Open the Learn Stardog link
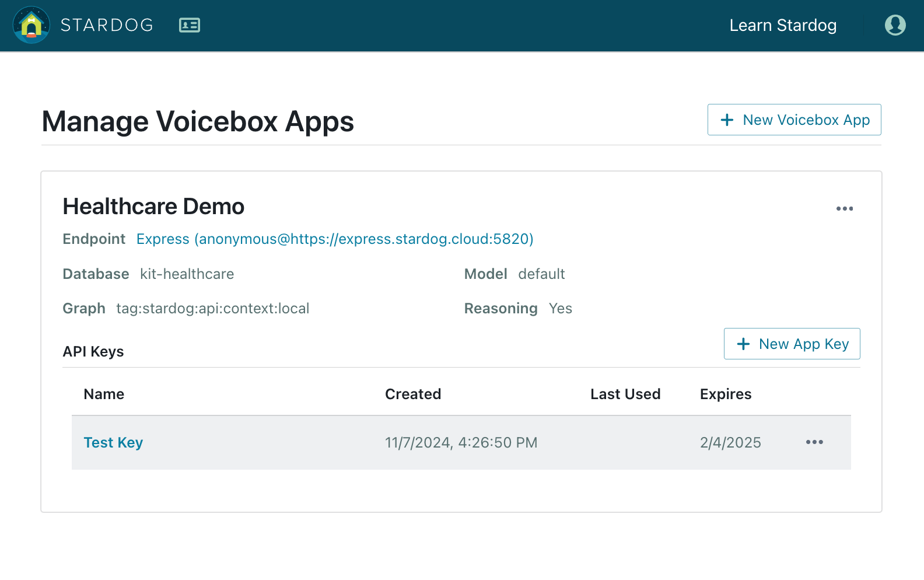The height and width of the screenshot is (580, 924). 783,25
